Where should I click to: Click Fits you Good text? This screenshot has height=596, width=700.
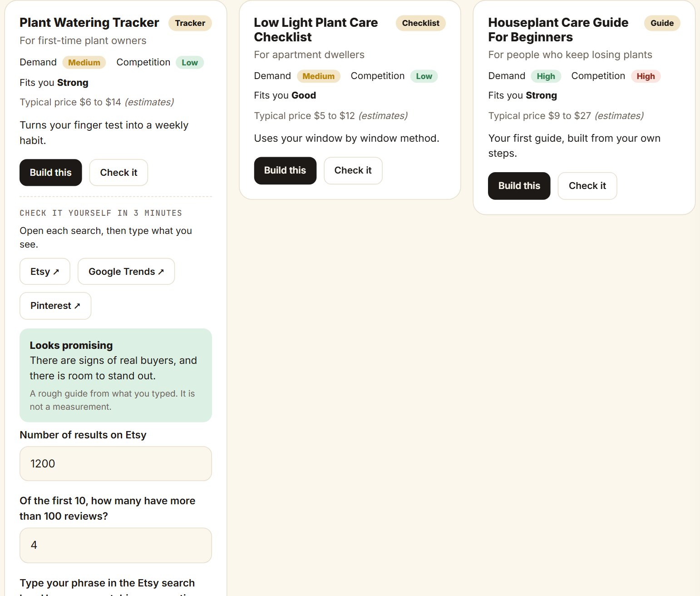click(x=285, y=95)
